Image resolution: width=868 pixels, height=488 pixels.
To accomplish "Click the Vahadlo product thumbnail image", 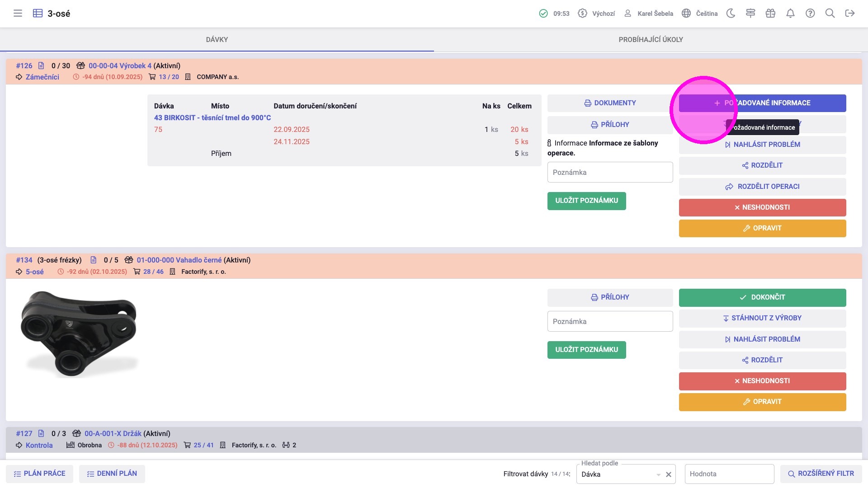I will 80,334.
